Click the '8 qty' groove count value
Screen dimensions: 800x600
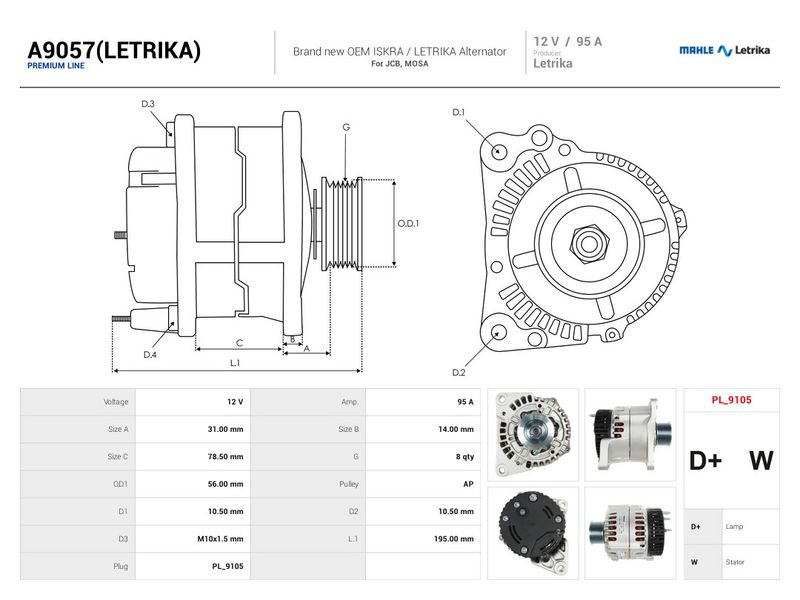[x=465, y=457]
